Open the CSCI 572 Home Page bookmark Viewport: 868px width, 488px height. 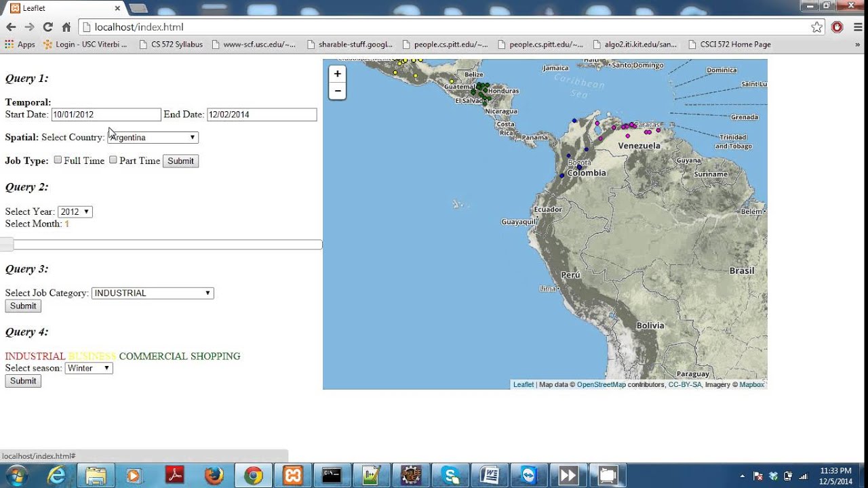pos(730,44)
